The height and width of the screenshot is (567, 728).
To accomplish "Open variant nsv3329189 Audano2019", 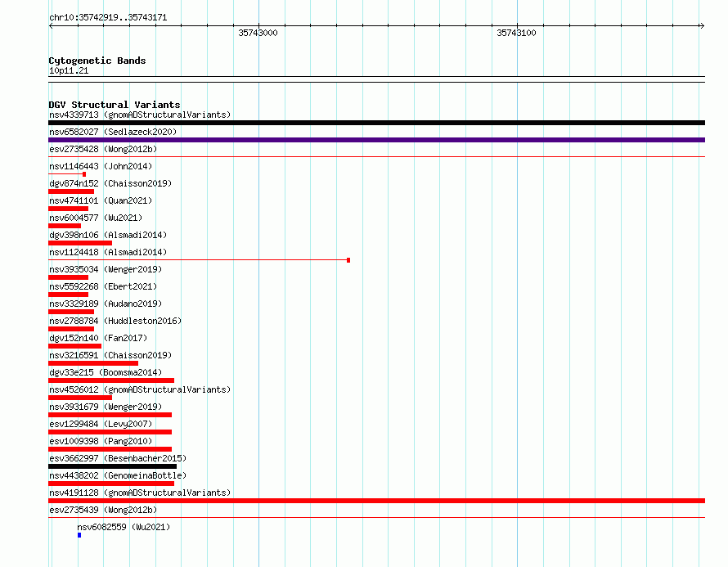I will (106, 304).
